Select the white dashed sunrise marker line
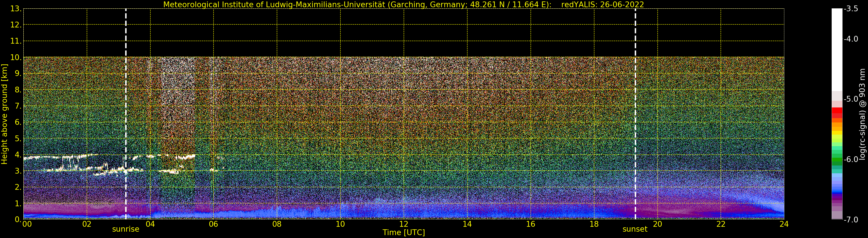 coord(126,114)
